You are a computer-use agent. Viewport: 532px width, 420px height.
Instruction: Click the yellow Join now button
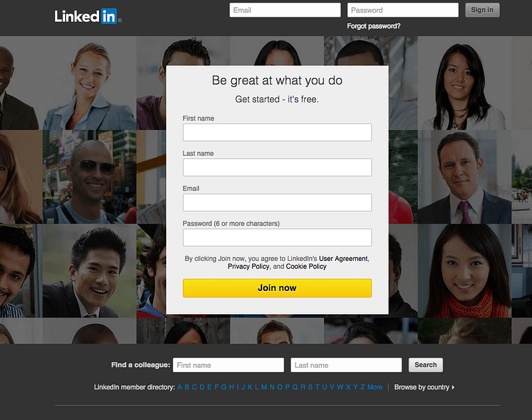277,288
